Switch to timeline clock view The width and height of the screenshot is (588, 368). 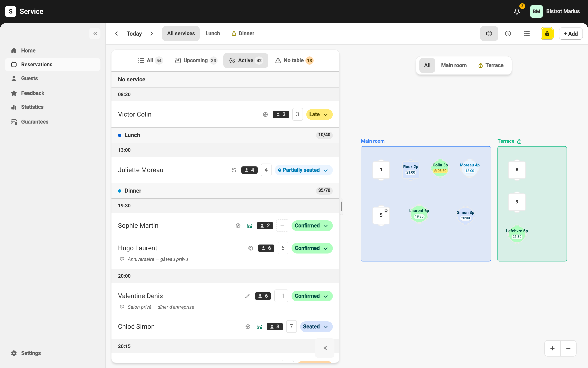[x=508, y=34]
